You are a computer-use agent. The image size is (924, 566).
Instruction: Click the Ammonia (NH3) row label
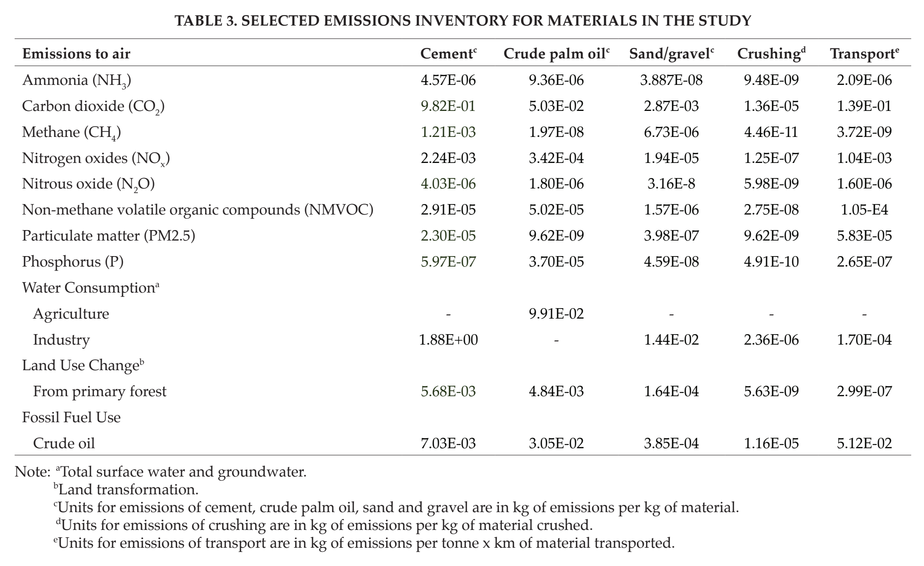click(77, 81)
